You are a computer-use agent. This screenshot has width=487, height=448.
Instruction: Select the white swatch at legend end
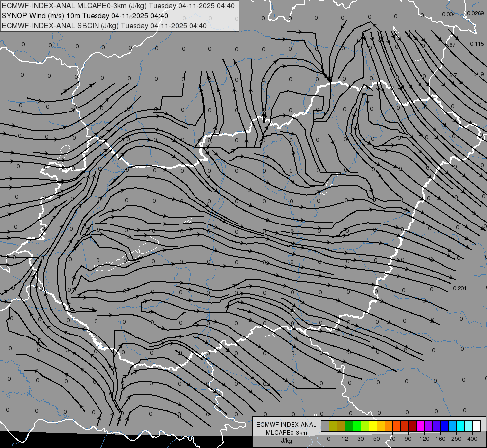[x=477, y=426]
